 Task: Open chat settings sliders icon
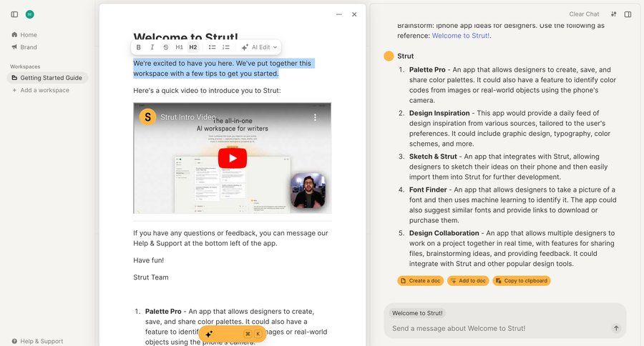(x=614, y=14)
